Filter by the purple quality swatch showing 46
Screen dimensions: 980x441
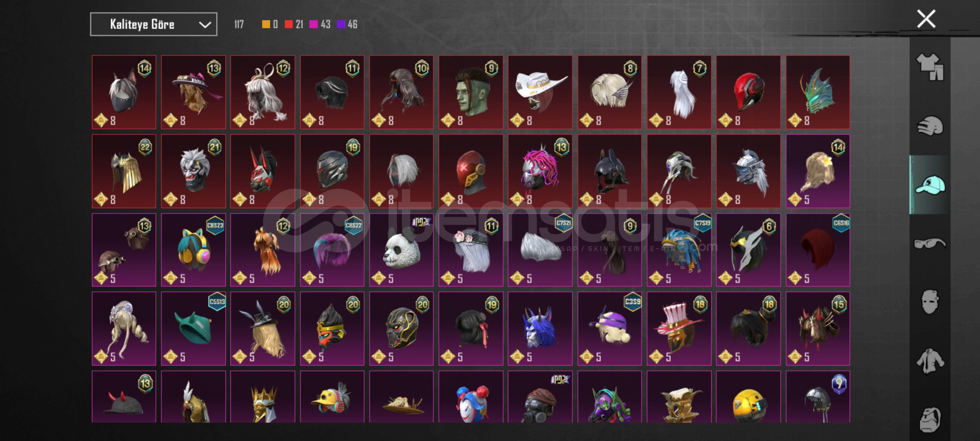[347, 24]
